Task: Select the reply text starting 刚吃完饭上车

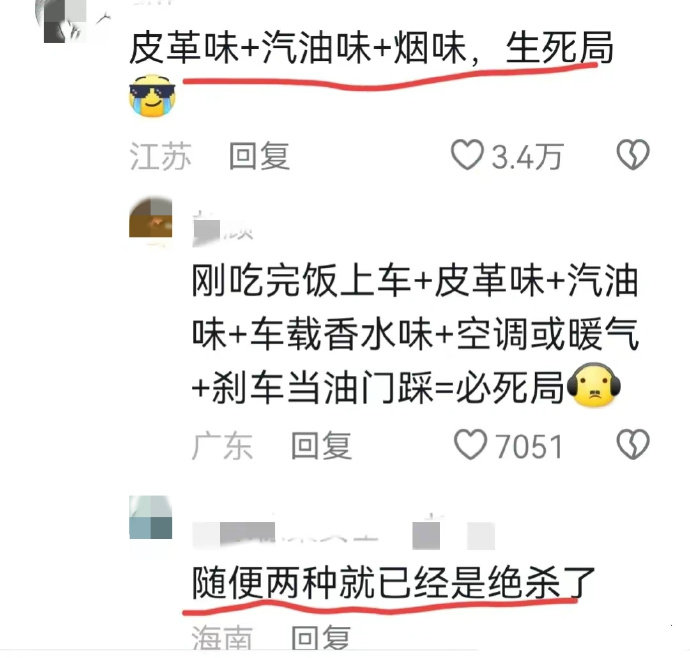Action: click(415, 334)
